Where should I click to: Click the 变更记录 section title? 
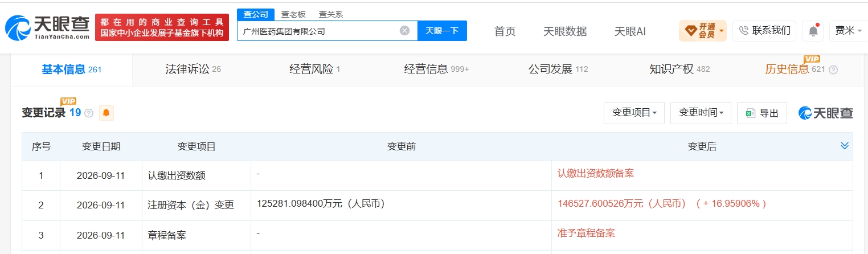pos(43,113)
